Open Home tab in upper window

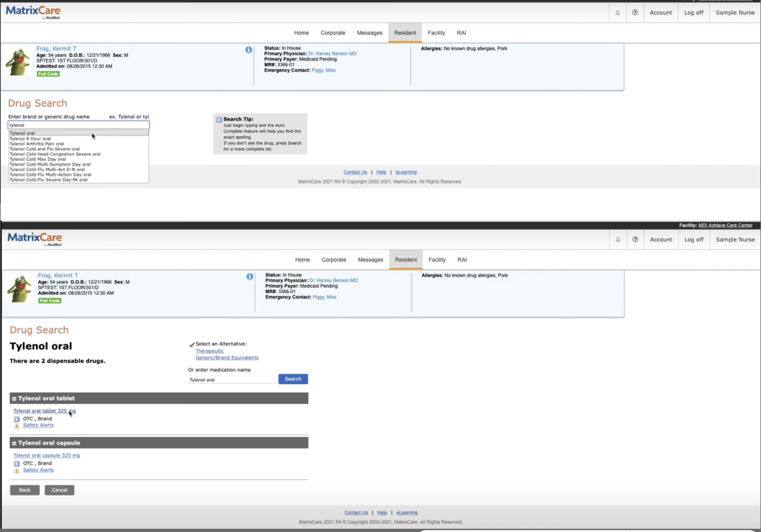pos(301,33)
